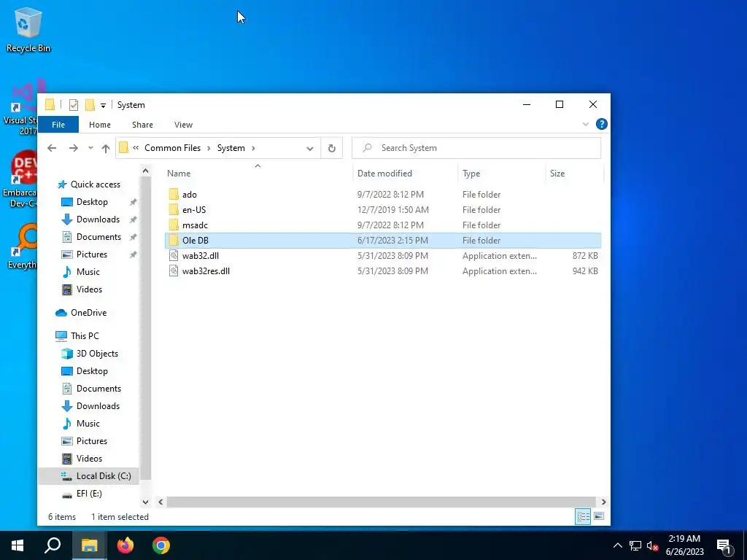Launch Google Chrome from the taskbar
747x560 pixels.
click(161, 545)
